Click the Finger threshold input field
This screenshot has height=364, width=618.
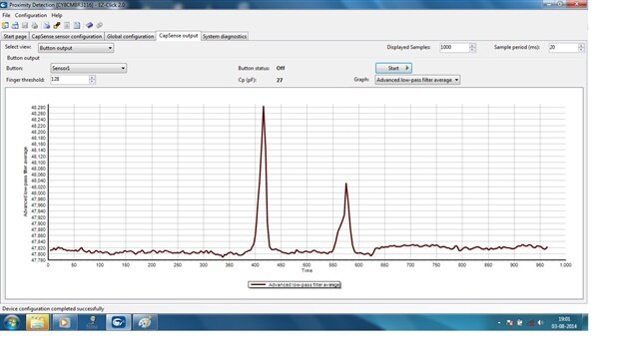pyautogui.click(x=70, y=80)
